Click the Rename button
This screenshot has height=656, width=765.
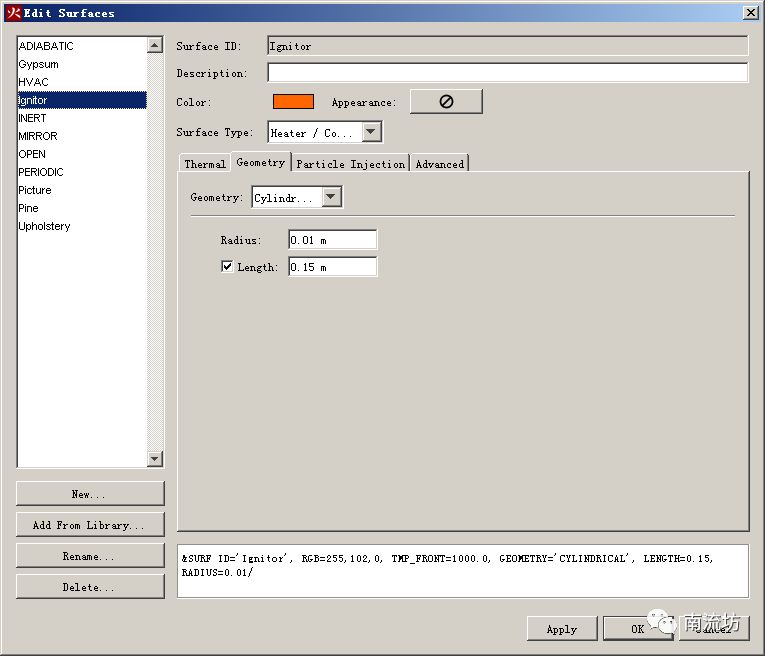(90, 556)
